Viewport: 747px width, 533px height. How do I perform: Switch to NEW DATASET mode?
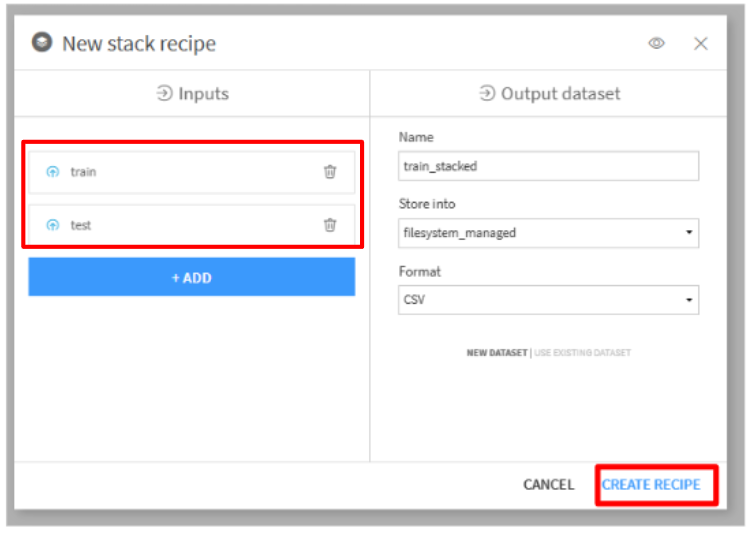tap(497, 353)
